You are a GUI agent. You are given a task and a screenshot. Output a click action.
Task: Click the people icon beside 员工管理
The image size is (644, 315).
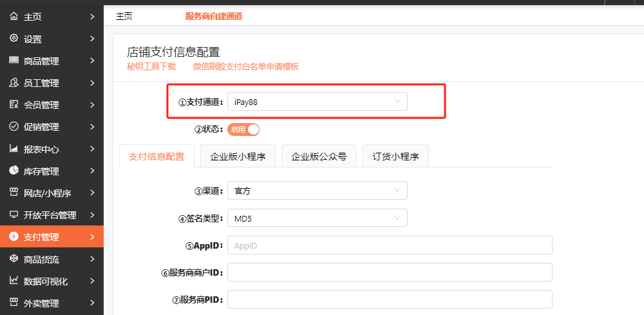(14, 82)
